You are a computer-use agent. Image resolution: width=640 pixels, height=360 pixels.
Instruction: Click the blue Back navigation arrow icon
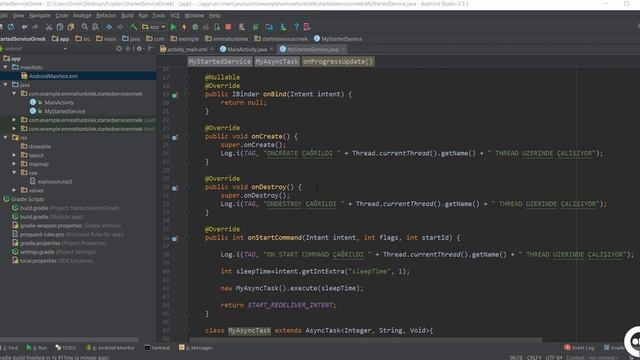click(x=109, y=27)
